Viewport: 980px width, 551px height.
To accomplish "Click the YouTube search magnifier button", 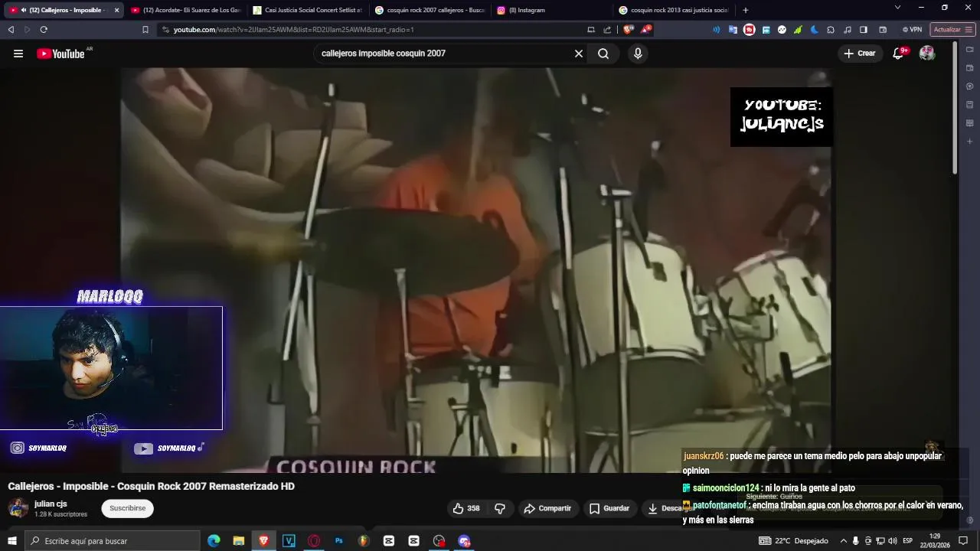I will [603, 54].
